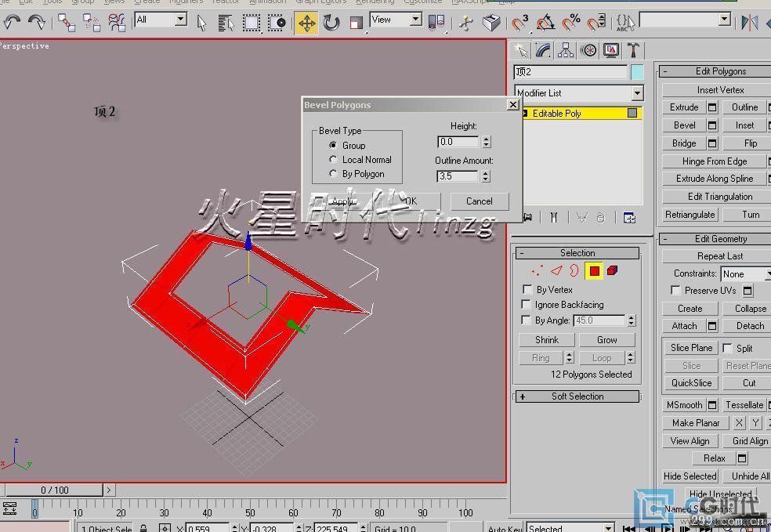Viewport: 771px width, 532px height.
Task: Tick the Preserve UVs checkbox
Action: click(675, 291)
